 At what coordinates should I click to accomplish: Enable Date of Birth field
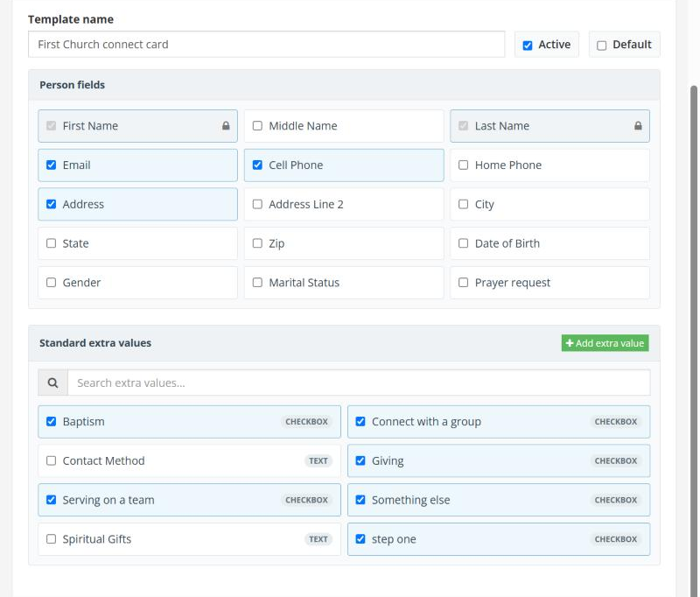(x=464, y=243)
